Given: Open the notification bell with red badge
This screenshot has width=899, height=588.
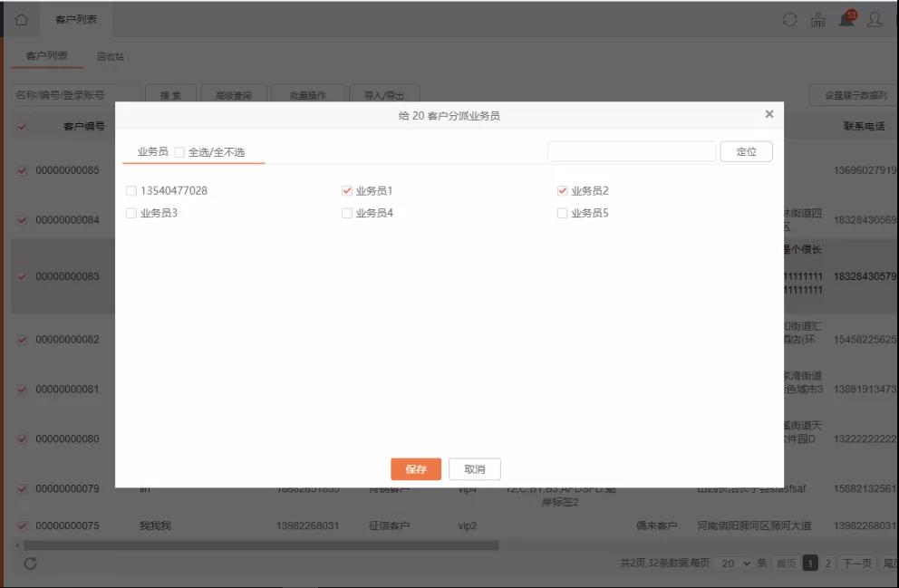Looking at the screenshot, I should click(x=846, y=19).
